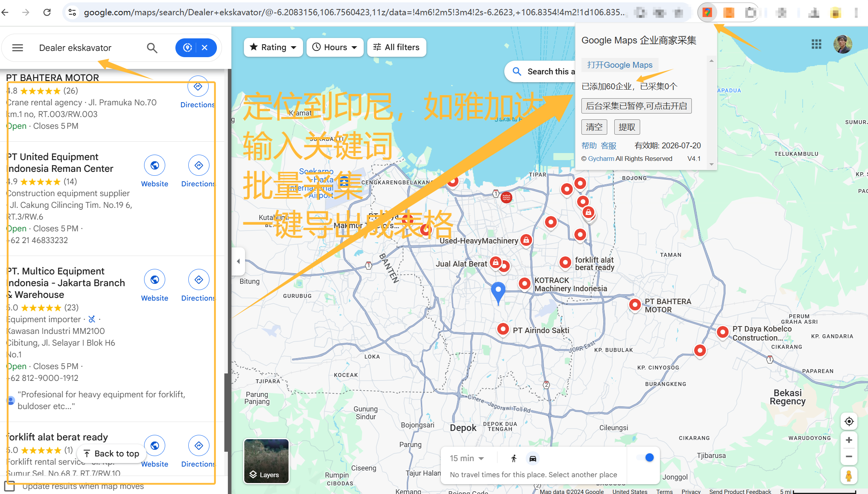Click the 后台采集已暂停,可点击开启 button
This screenshot has width=868, height=494.
(x=637, y=106)
